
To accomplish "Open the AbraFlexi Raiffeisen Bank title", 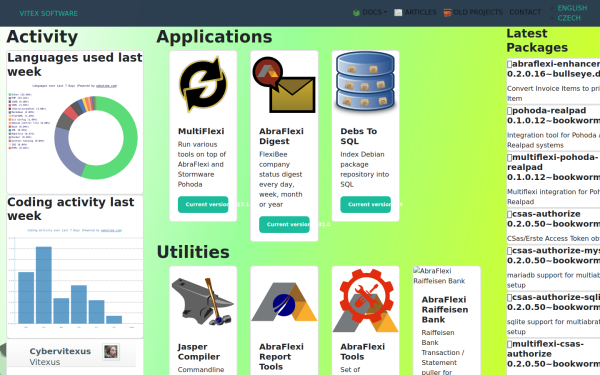I will coord(445,310).
